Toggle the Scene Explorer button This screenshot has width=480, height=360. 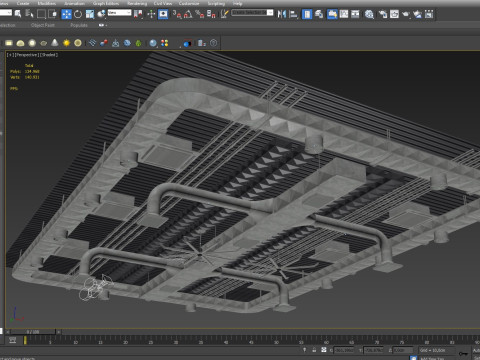[x=307, y=14]
